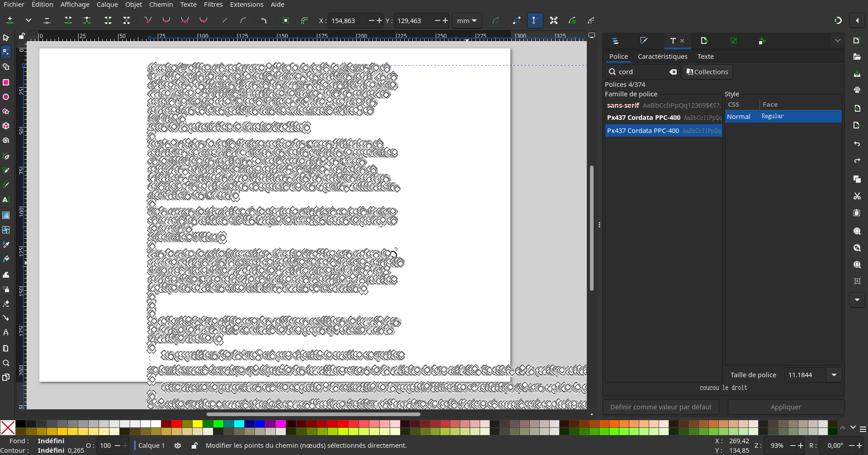The width and height of the screenshot is (868, 455).
Task: Click the font search field containing 'cord'
Action: click(x=642, y=72)
